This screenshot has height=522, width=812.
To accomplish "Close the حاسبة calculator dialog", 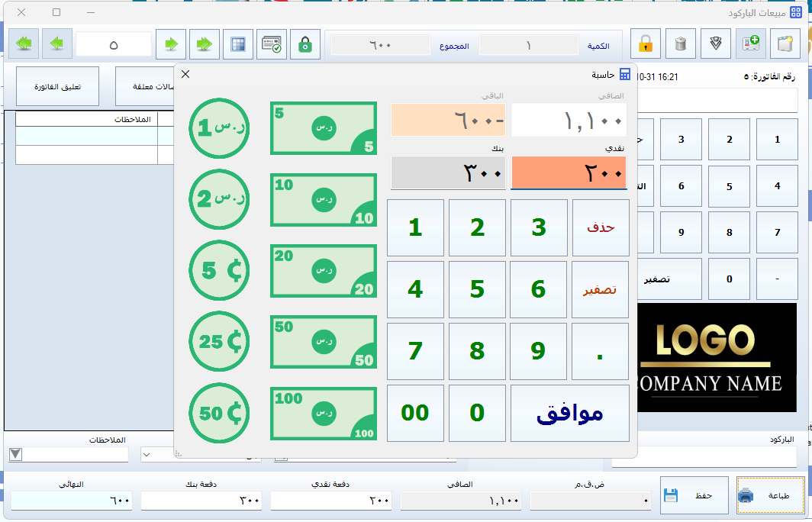I will click(185, 74).
